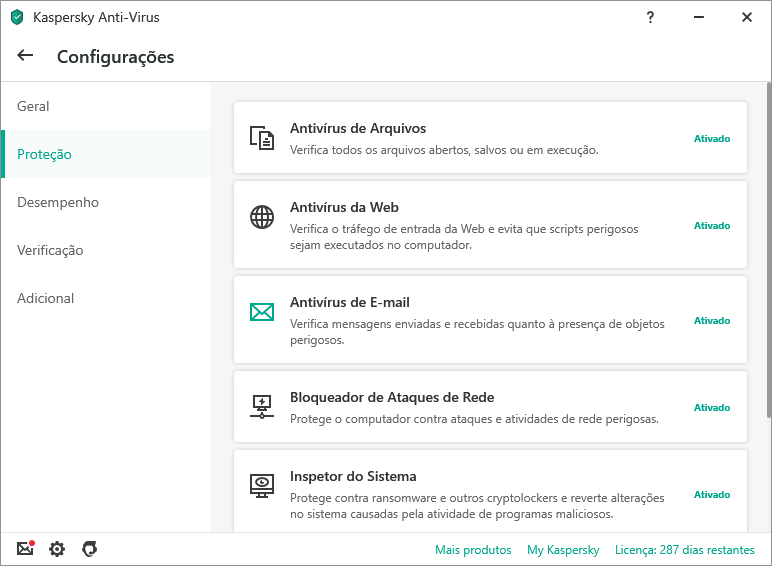Image resolution: width=772 pixels, height=566 pixels.
Task: Switch to the Desempenho section
Action: (x=105, y=202)
